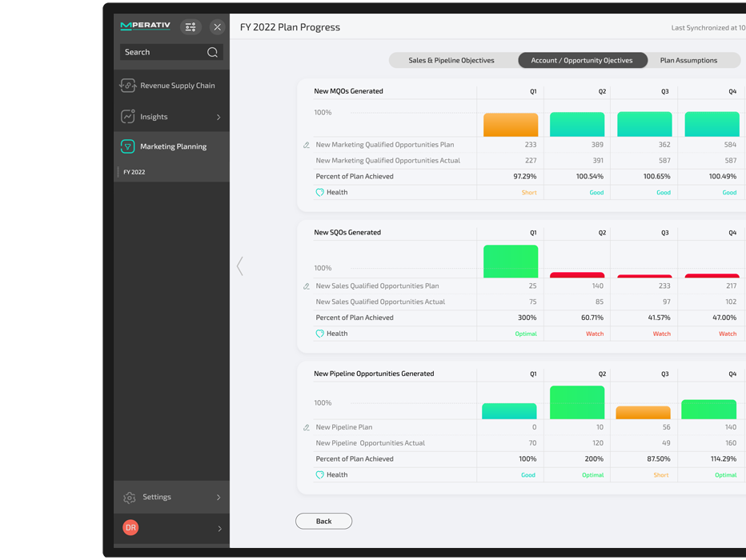The height and width of the screenshot is (560, 746).
Task: Click the Marketing Planning funnel icon
Action: [127, 146]
